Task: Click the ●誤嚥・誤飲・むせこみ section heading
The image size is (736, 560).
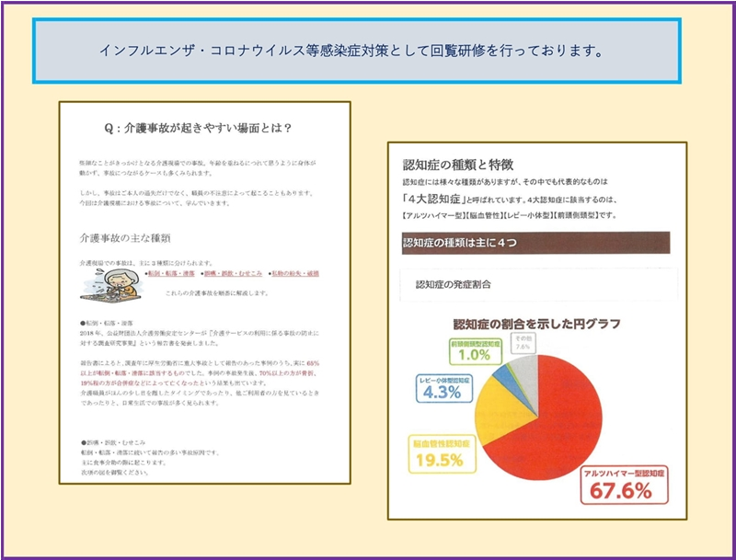Action: (x=112, y=442)
